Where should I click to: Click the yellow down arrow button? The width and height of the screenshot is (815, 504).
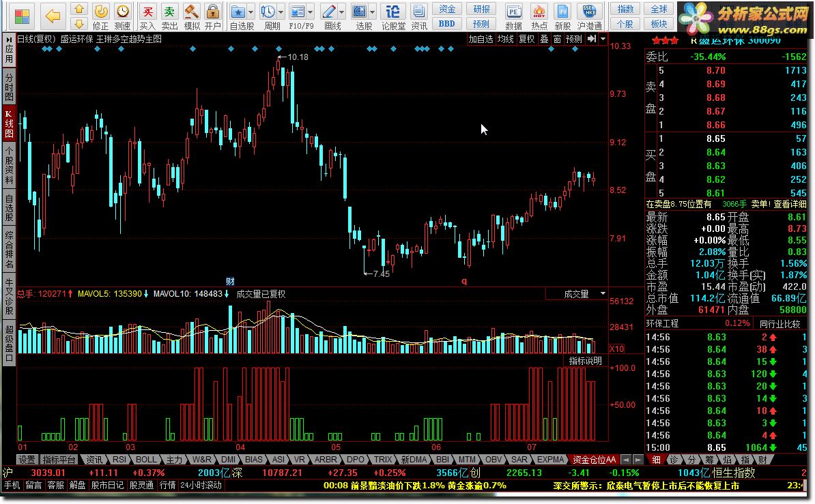coord(79,23)
